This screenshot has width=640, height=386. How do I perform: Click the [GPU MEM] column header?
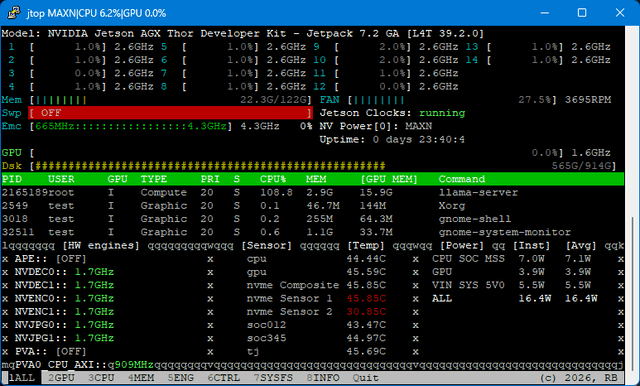389,179
